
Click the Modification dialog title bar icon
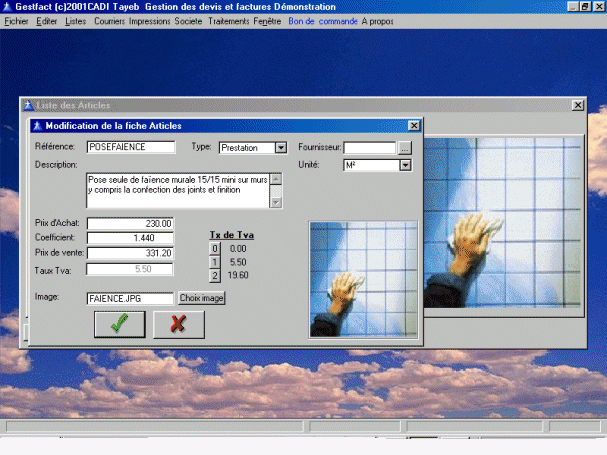(37, 125)
